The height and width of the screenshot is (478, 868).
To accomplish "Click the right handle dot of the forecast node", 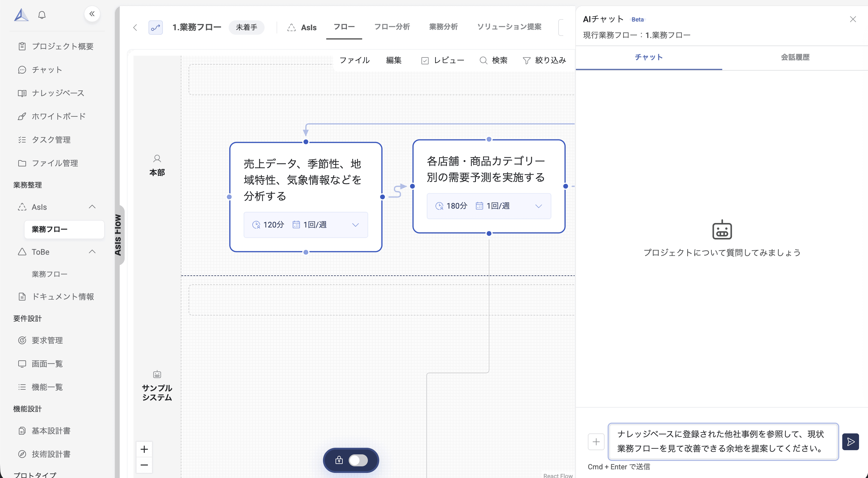I will (565, 186).
